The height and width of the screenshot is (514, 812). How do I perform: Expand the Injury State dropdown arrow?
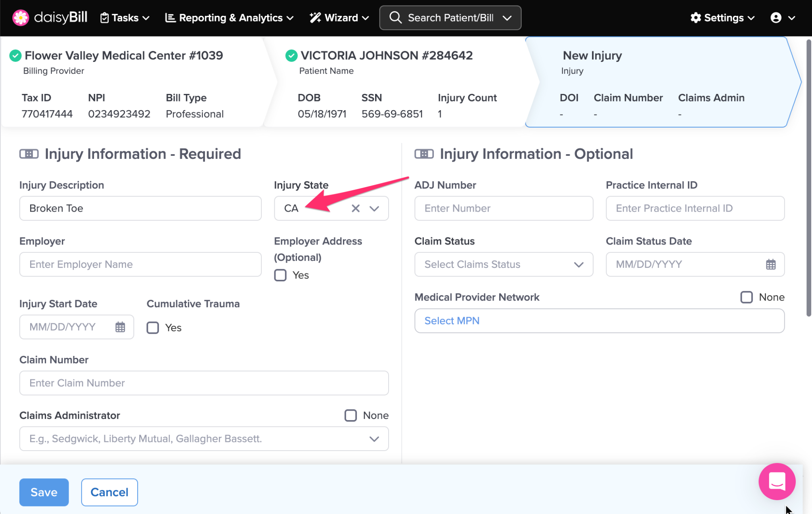[x=374, y=208]
